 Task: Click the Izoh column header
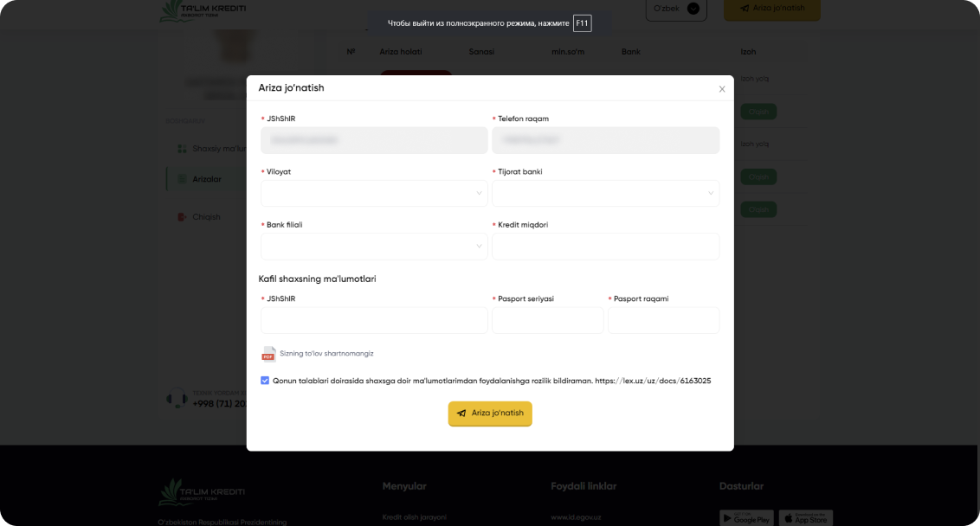click(x=748, y=52)
